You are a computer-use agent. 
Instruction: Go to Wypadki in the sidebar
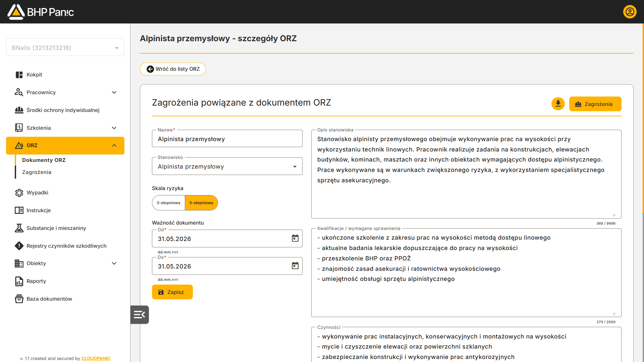[x=65, y=193]
